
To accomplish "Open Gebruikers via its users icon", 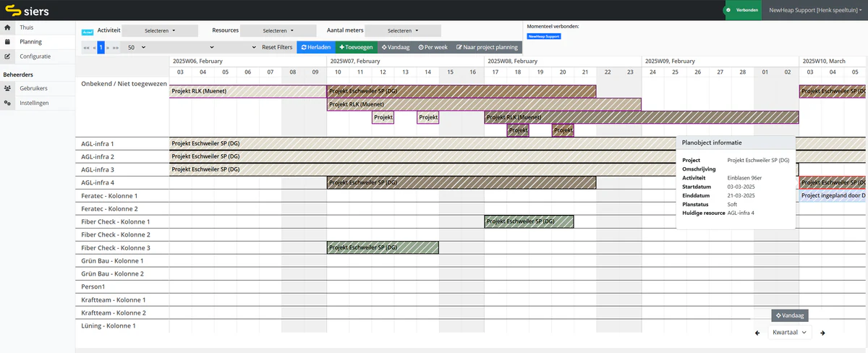I will [x=7, y=88].
